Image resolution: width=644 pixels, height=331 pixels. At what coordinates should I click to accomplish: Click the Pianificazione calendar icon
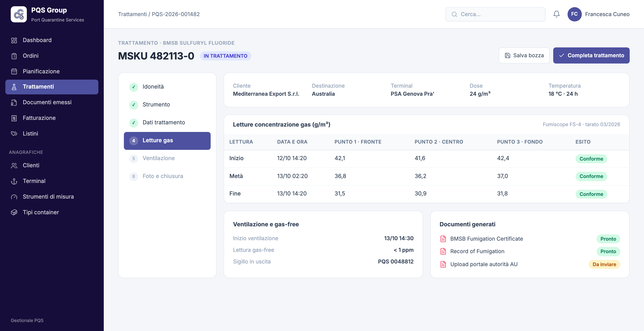14,72
